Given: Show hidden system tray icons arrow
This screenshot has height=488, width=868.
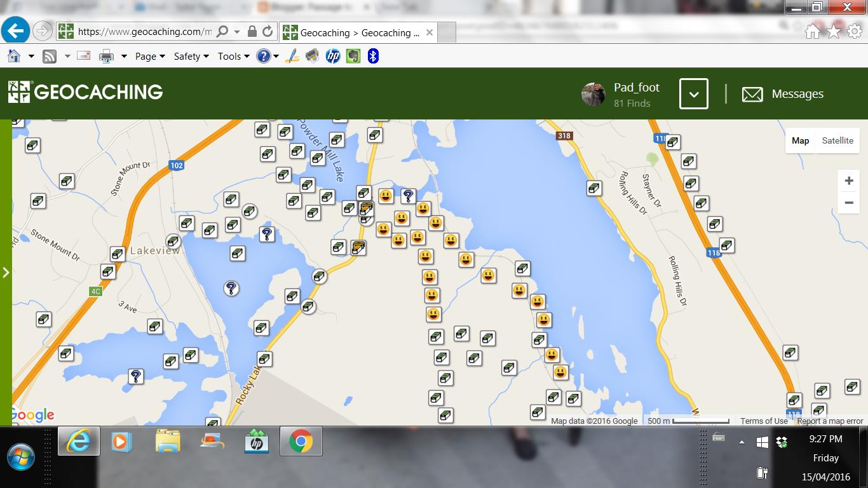Looking at the screenshot, I should pos(742,442).
